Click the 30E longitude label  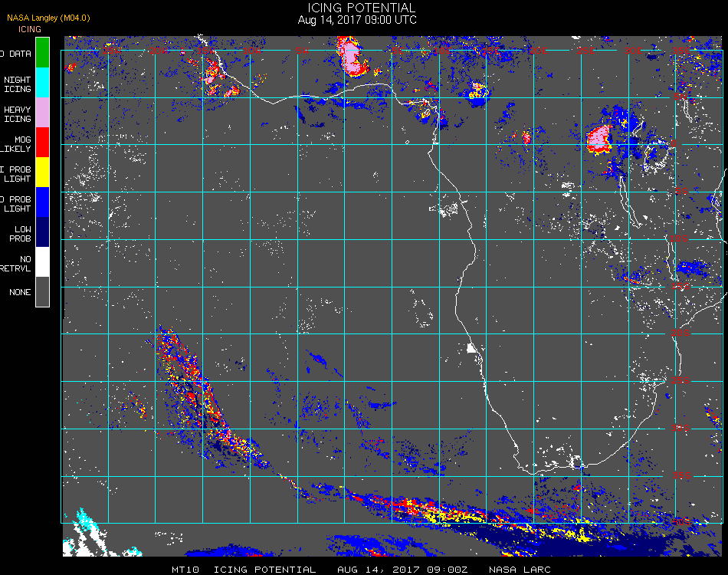point(633,50)
